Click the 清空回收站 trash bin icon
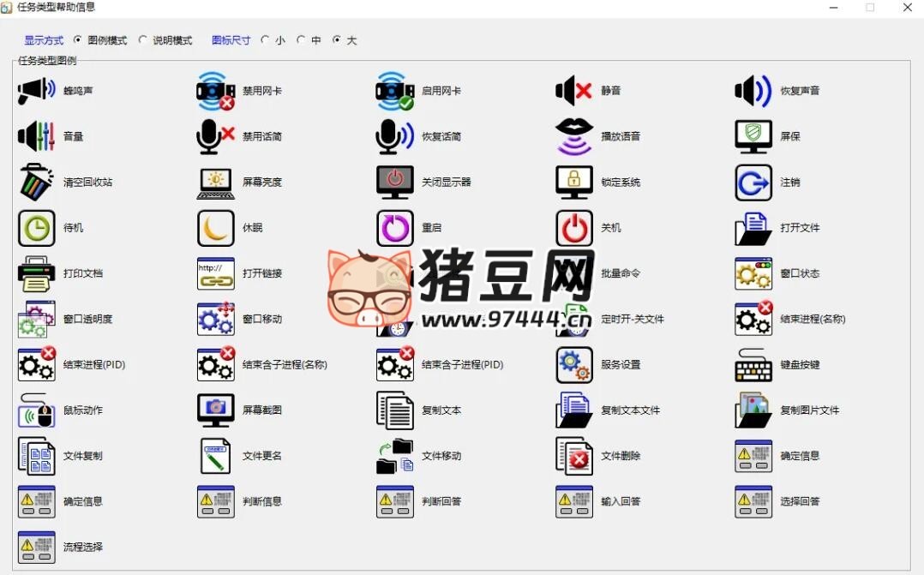Image resolution: width=924 pixels, height=575 pixels. 37,182
